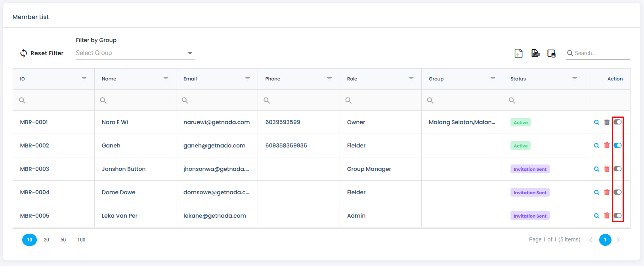This screenshot has width=644, height=266.
Task: Click the Email column search box
Action: point(217,100)
